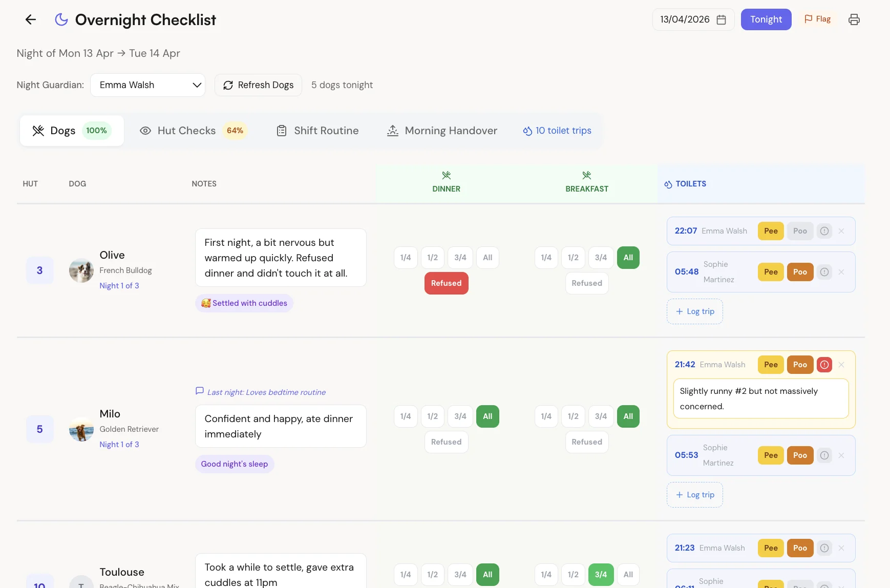Image resolution: width=890 pixels, height=588 pixels.
Task: Click the 'Last night: Loves bedtime routine' note
Action: tap(266, 392)
